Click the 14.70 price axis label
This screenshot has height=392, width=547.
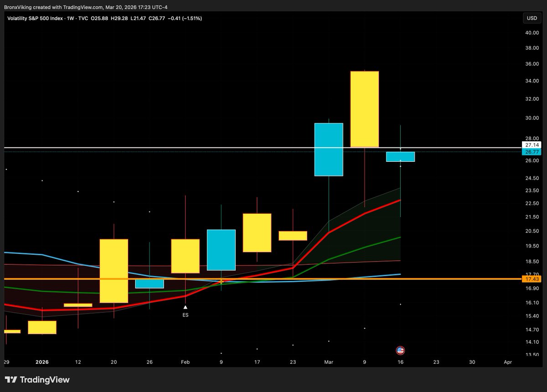pyautogui.click(x=532, y=330)
